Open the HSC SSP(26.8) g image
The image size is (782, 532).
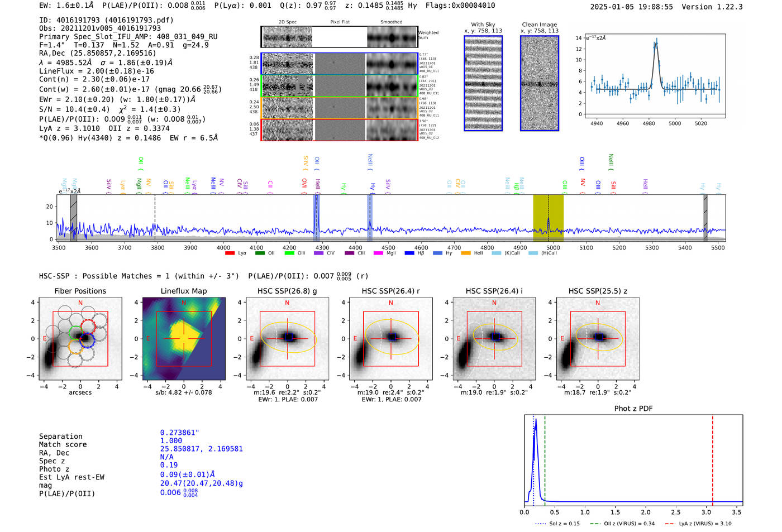(287, 338)
